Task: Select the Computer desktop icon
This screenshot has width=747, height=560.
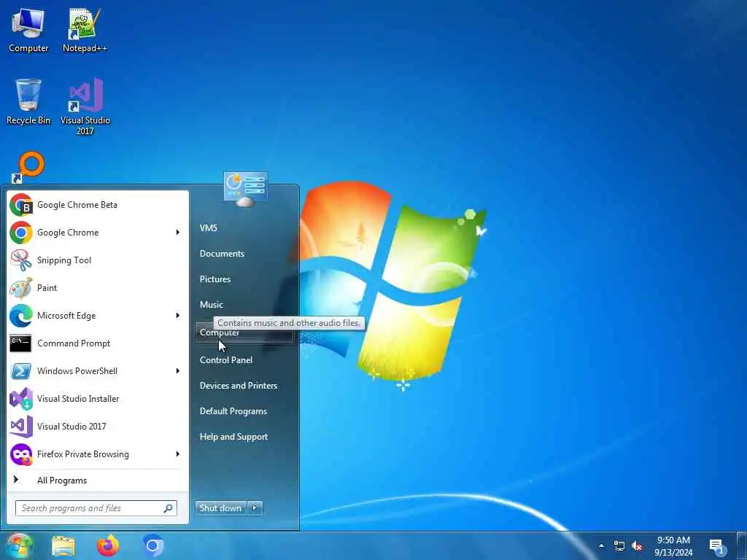Action: pos(28,30)
